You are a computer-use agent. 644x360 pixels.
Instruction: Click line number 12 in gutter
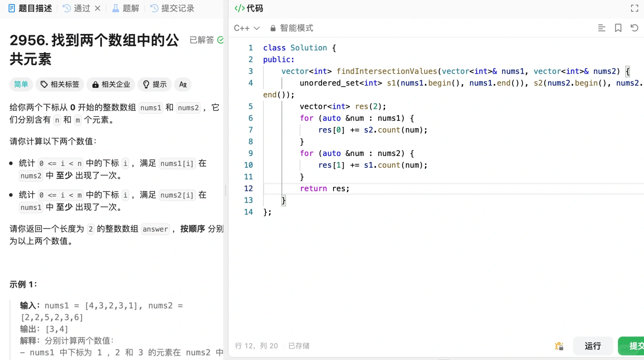click(x=248, y=188)
